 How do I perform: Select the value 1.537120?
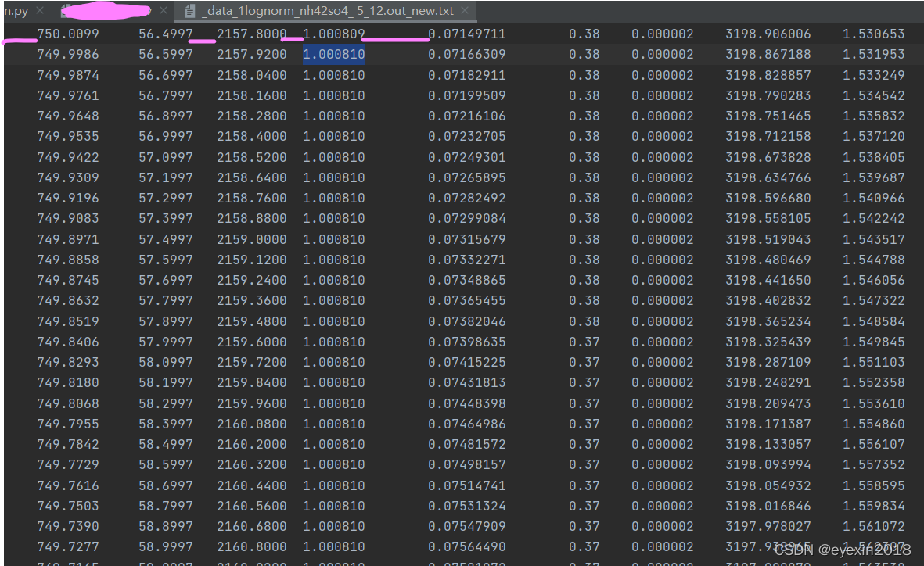click(x=873, y=137)
